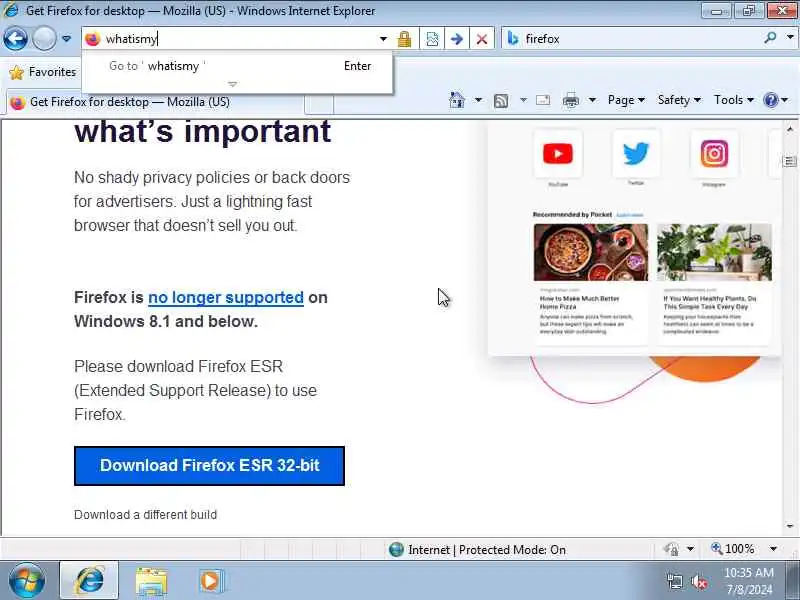800x600 pixels.
Task: Click the Firefox site favicon in address bar
Action: pyautogui.click(x=92, y=39)
